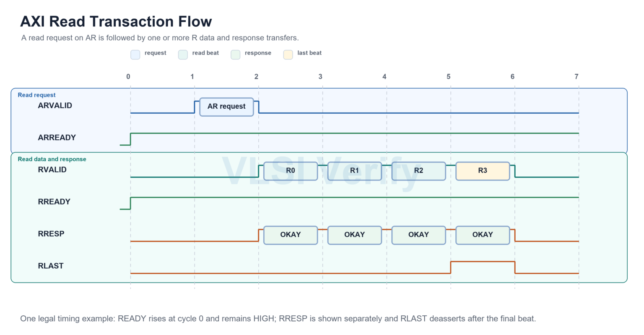Click the OKAY response under R2

[419, 235]
